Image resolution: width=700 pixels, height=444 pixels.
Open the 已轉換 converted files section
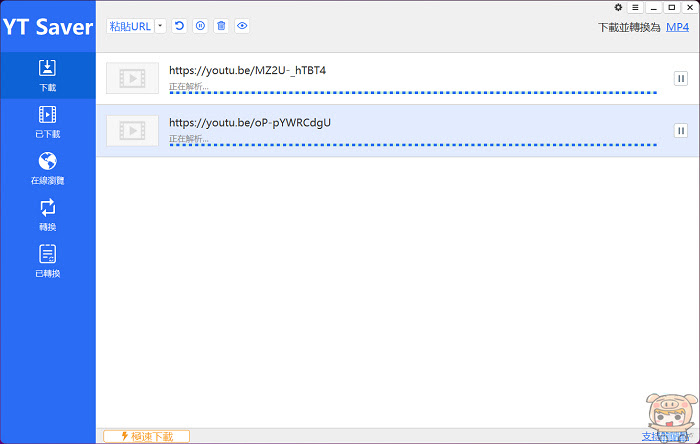47,261
